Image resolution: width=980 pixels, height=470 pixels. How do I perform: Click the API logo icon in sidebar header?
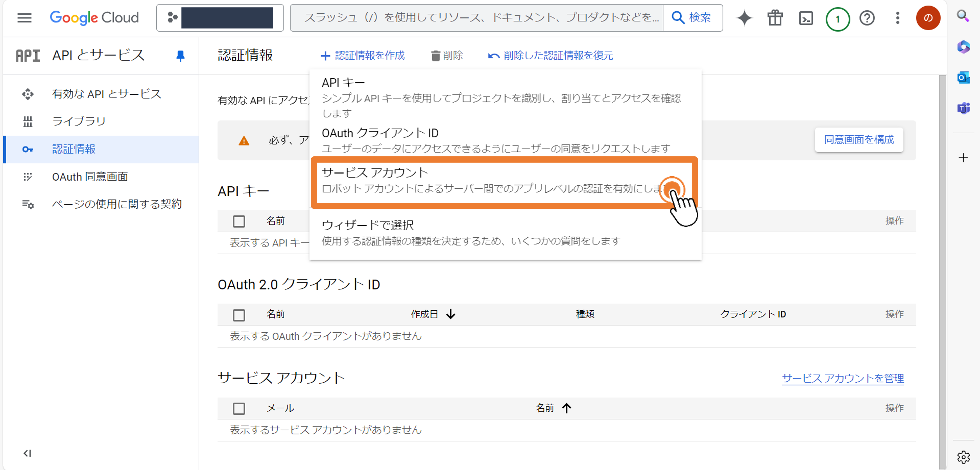click(x=27, y=55)
